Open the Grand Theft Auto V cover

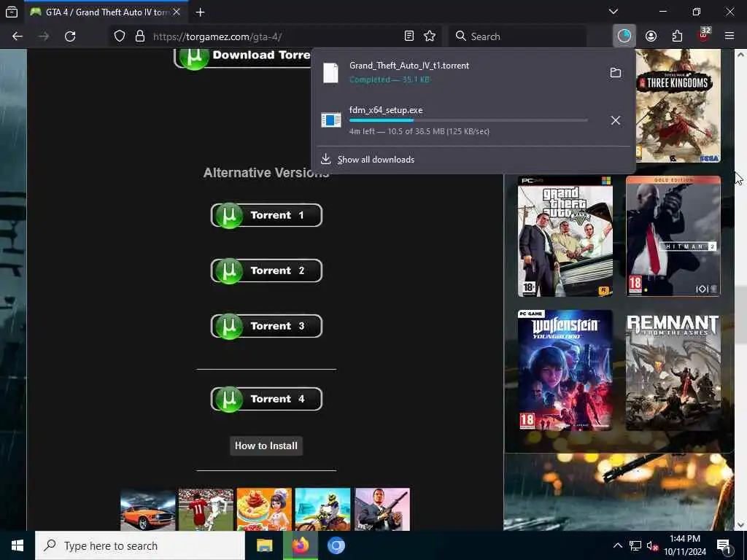[565, 236]
